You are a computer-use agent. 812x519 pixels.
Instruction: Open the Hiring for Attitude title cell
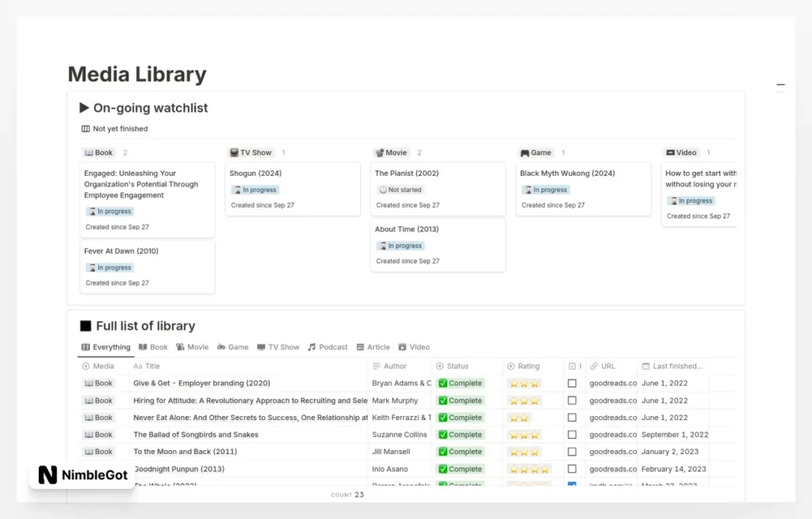point(250,400)
